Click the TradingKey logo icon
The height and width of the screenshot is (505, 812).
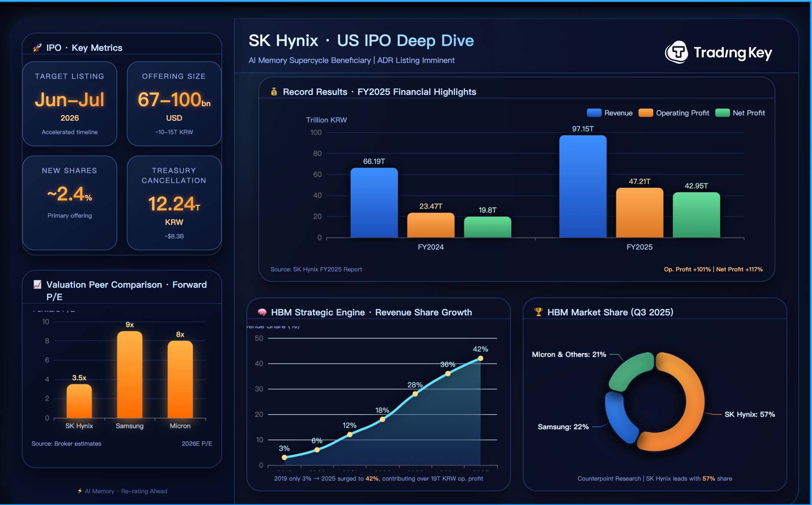(677, 53)
